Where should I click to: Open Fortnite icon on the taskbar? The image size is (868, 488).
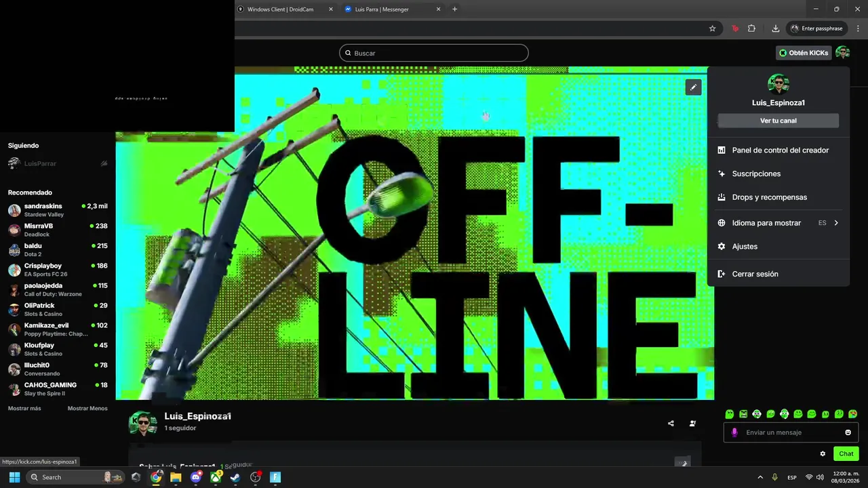(275, 477)
